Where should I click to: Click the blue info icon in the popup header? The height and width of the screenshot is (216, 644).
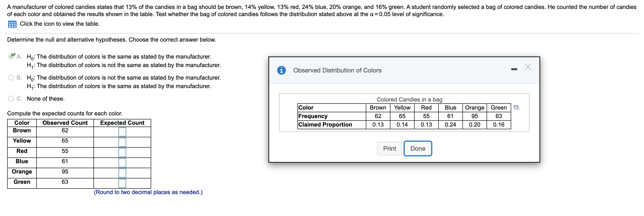[x=282, y=70]
